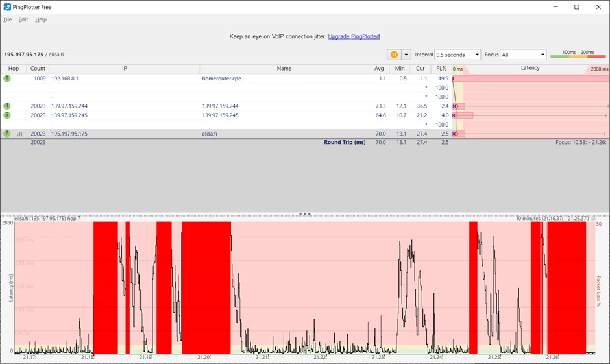Toggle hop 7 timeline graph bar icon
Viewport: 610px width, 364px height.
19,134
